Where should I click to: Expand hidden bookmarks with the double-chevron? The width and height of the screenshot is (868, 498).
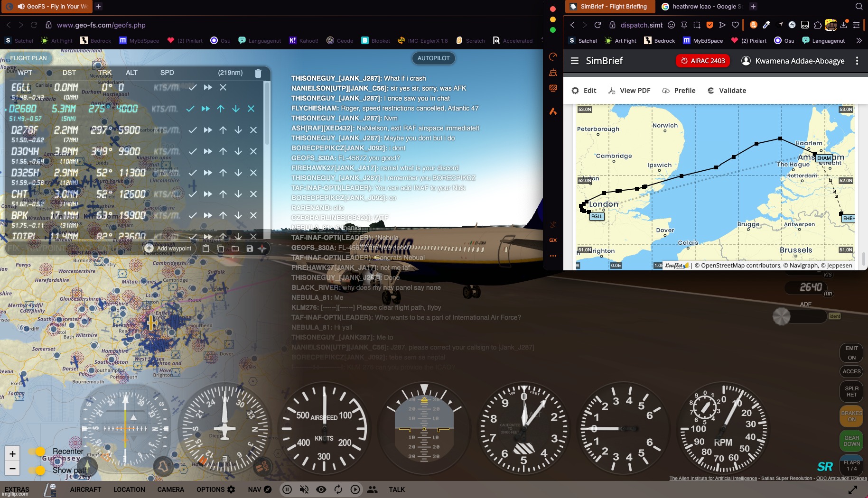pos(859,41)
